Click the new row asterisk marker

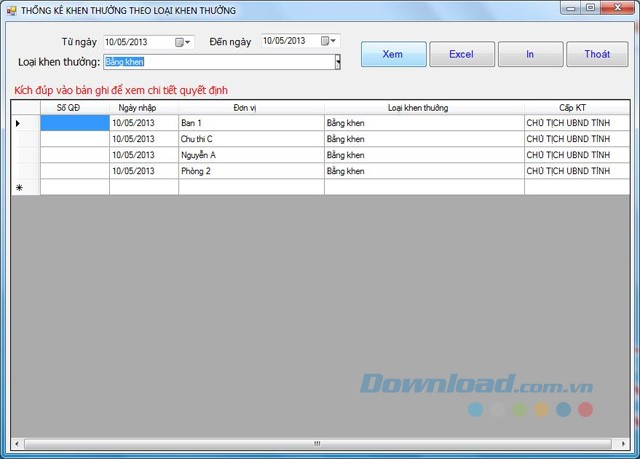coord(19,187)
